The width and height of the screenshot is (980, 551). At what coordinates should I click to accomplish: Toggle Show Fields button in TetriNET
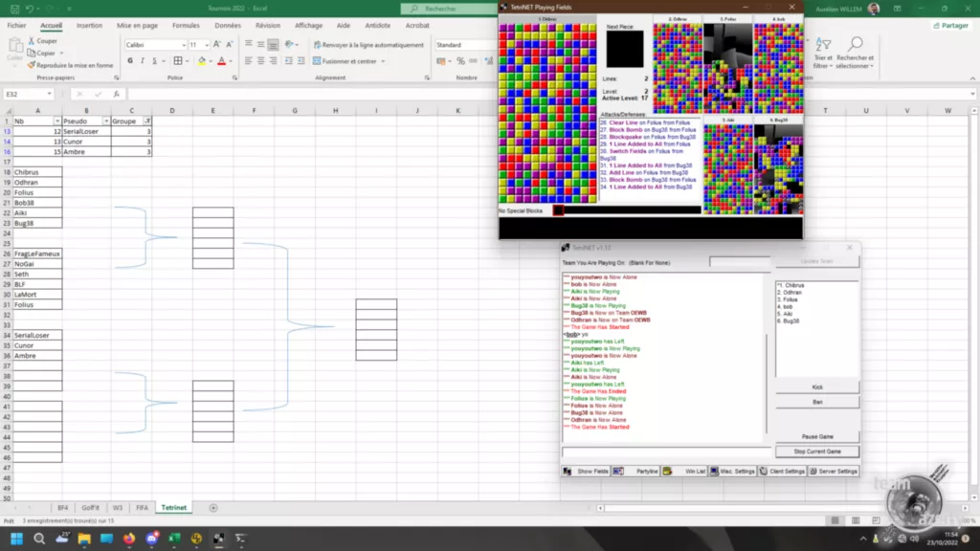[586, 471]
